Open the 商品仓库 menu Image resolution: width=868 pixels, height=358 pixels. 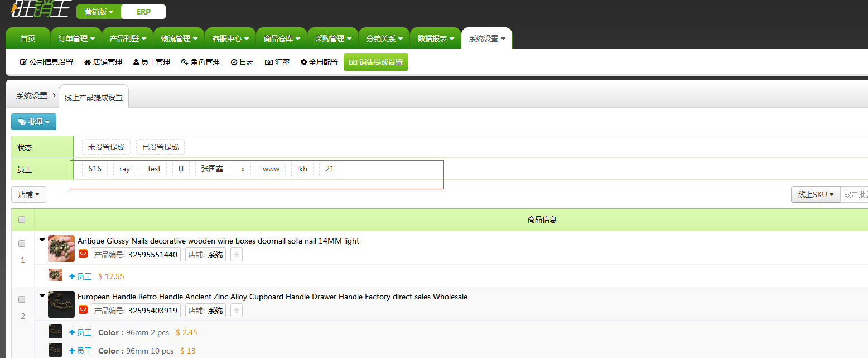click(282, 39)
